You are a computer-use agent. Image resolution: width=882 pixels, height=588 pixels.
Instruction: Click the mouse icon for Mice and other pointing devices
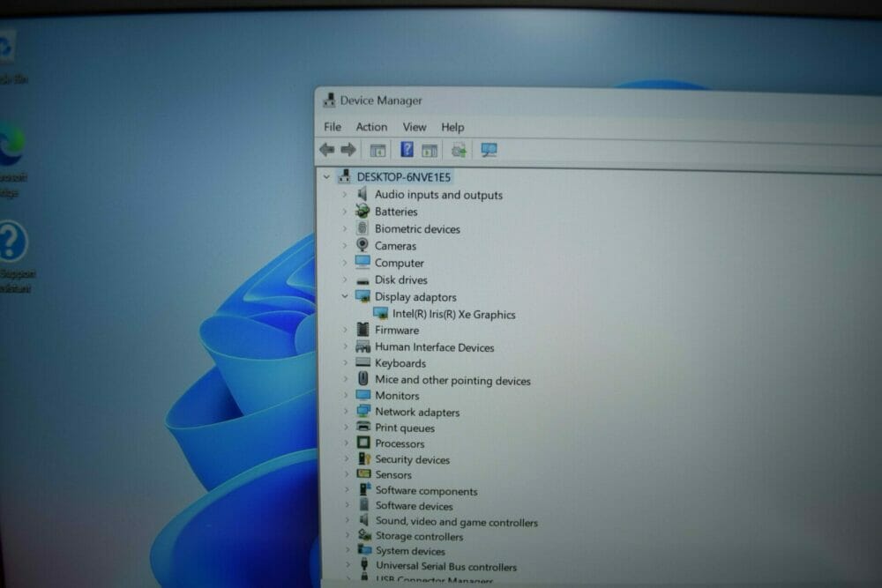(x=363, y=379)
